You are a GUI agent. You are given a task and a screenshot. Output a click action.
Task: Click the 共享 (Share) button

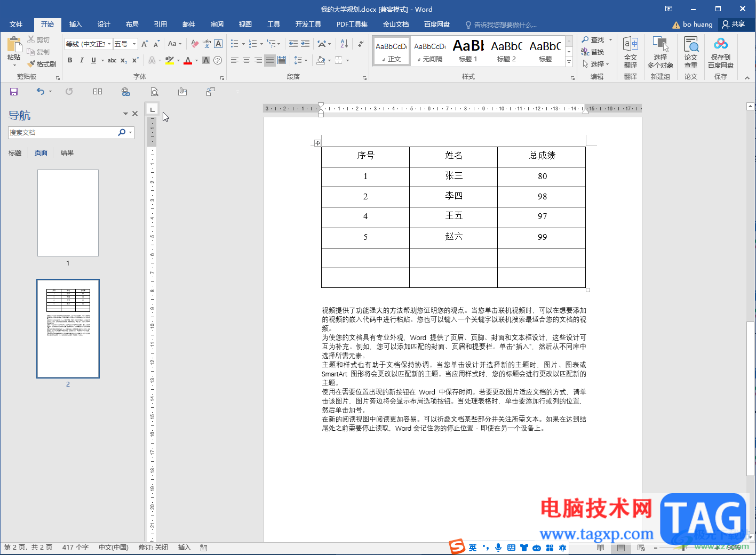click(734, 24)
